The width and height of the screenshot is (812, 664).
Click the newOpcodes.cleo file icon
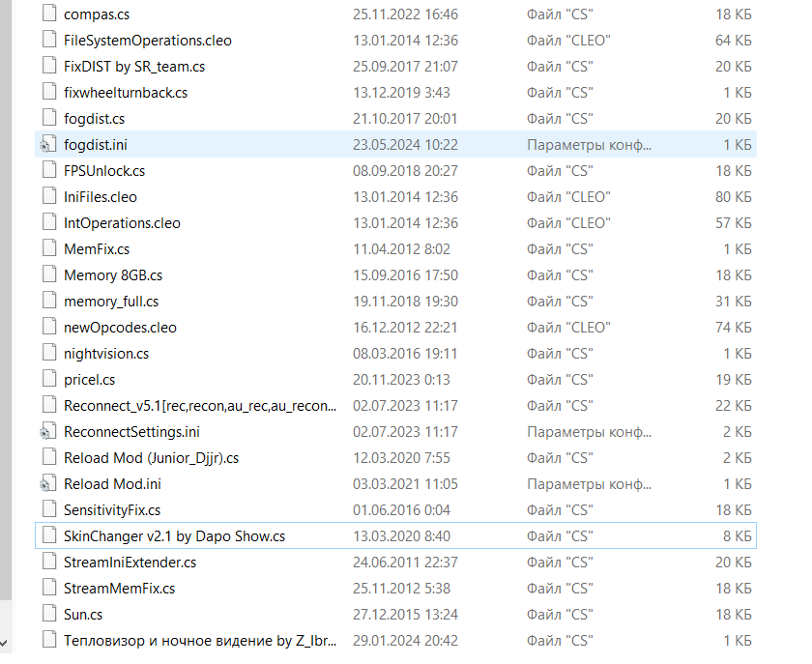[x=48, y=327]
